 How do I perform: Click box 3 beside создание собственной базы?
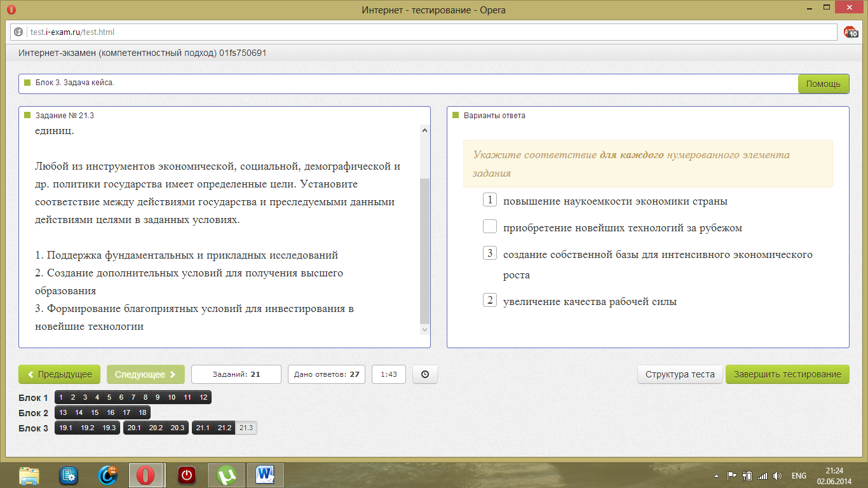coord(489,253)
